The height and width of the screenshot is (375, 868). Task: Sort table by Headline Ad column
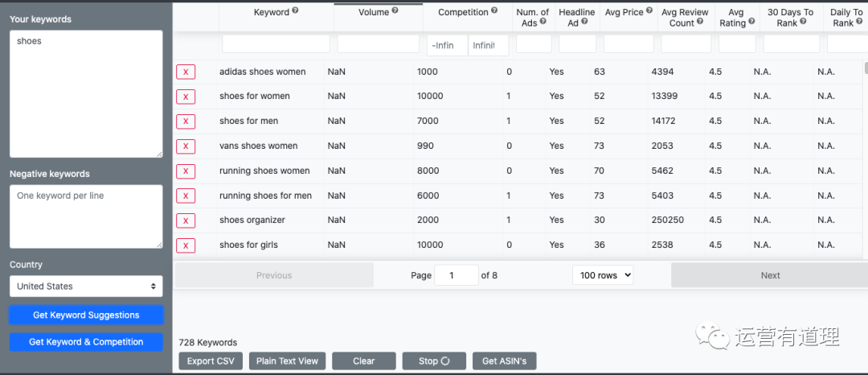tap(577, 17)
